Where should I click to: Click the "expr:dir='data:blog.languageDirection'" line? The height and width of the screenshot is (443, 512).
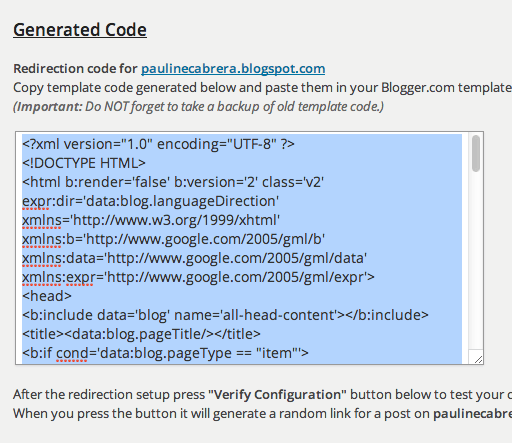coord(150,201)
